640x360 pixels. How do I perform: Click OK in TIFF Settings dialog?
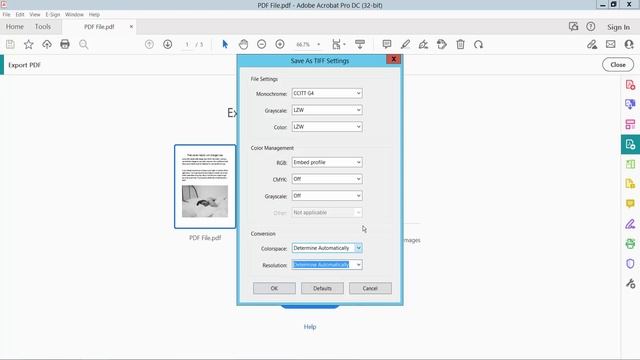click(x=274, y=288)
